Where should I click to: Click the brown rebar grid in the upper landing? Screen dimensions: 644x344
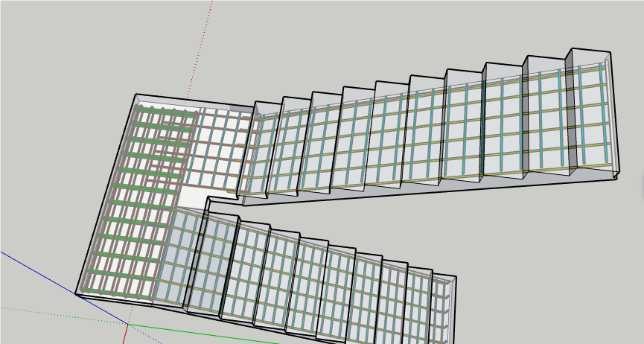tap(220, 141)
